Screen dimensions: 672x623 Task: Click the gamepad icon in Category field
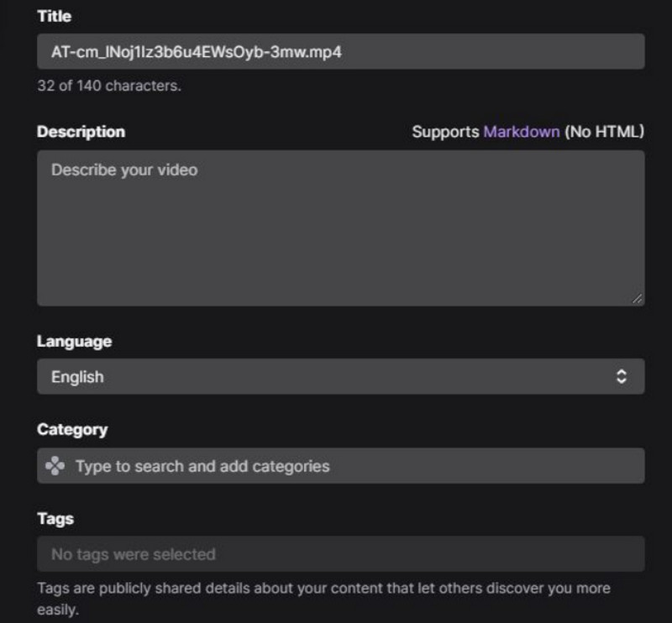(55, 466)
